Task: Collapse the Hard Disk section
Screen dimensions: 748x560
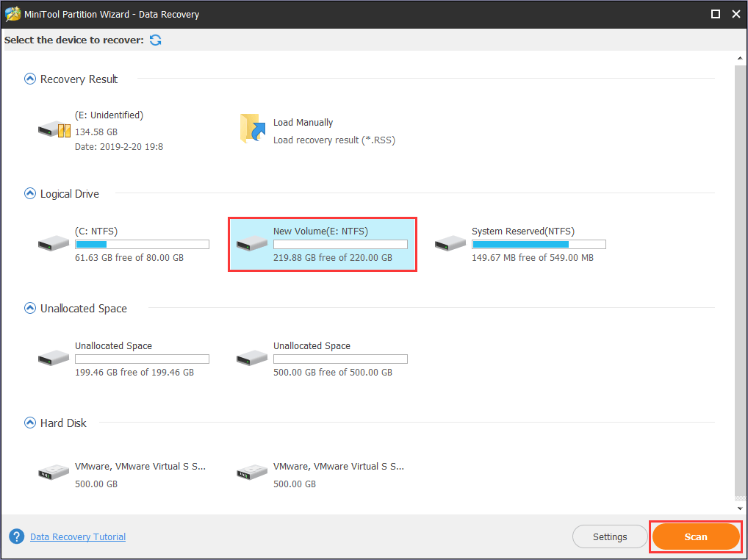Action: 29,423
